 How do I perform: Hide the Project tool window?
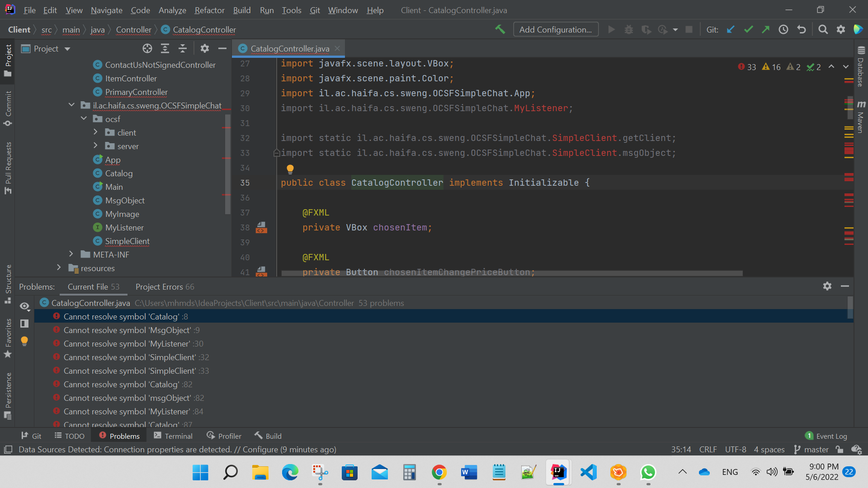(222, 48)
